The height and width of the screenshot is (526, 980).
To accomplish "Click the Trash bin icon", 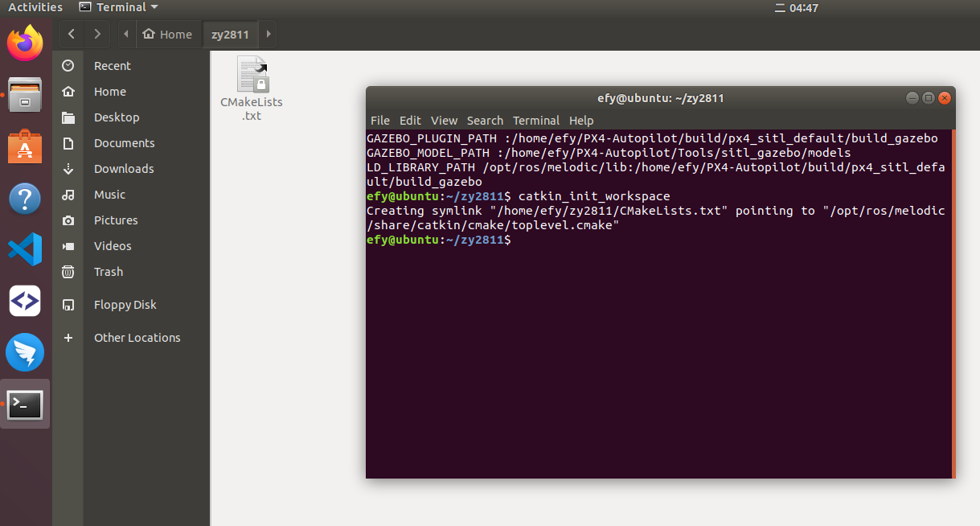I will point(68,272).
